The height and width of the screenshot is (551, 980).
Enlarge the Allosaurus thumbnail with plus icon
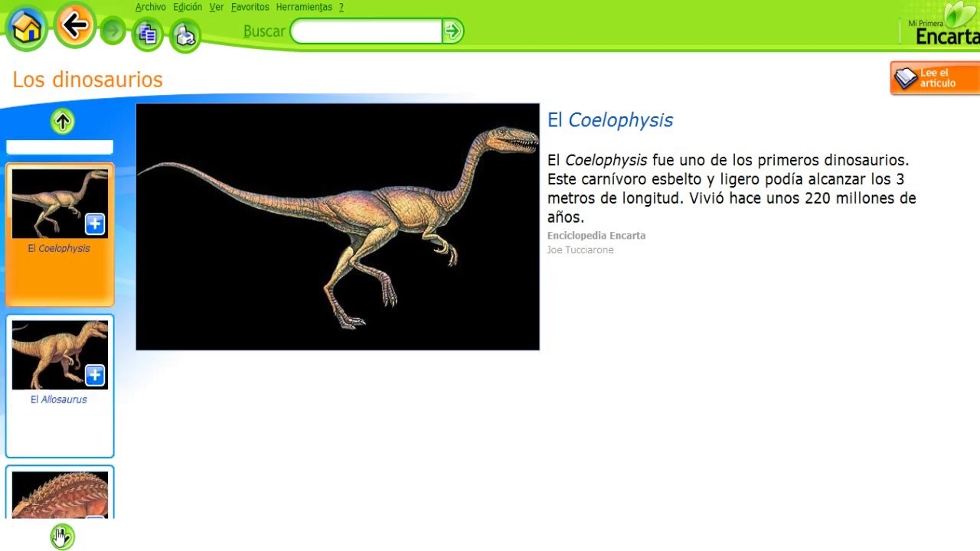[95, 374]
